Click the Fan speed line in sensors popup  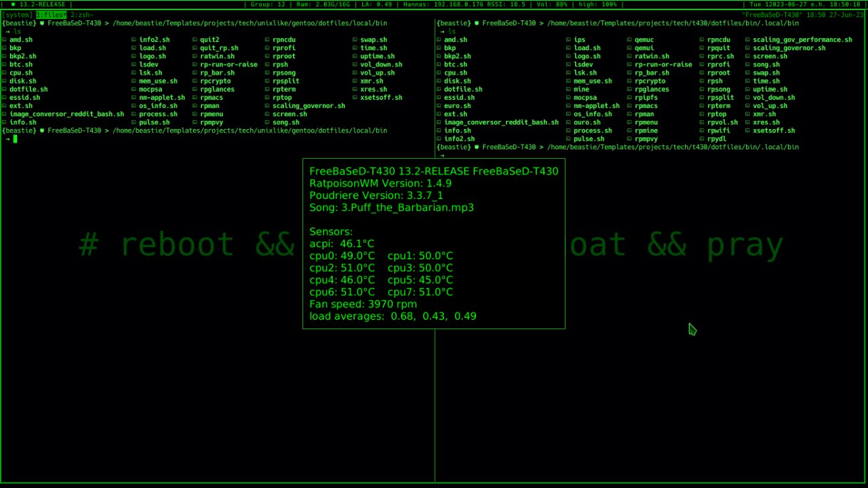[363, 304]
